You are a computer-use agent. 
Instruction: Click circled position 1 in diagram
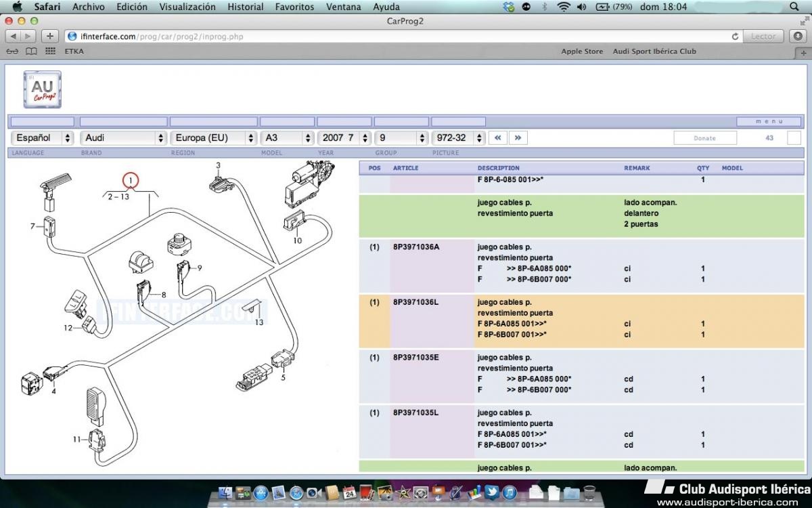(130, 180)
